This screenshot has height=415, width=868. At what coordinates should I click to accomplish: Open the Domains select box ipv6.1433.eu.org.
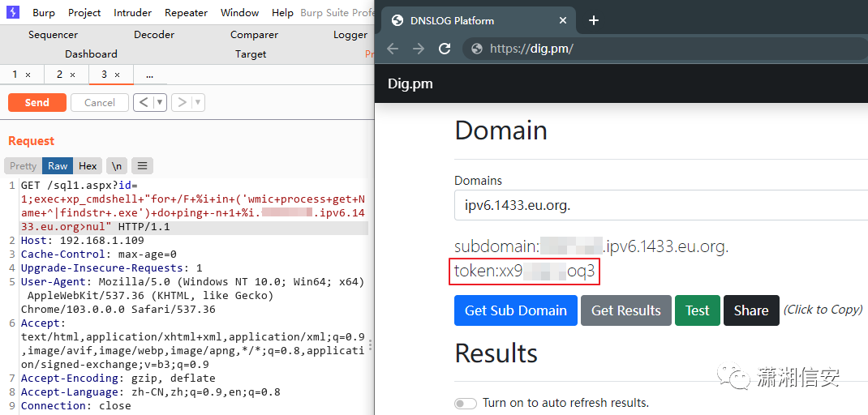click(x=661, y=206)
